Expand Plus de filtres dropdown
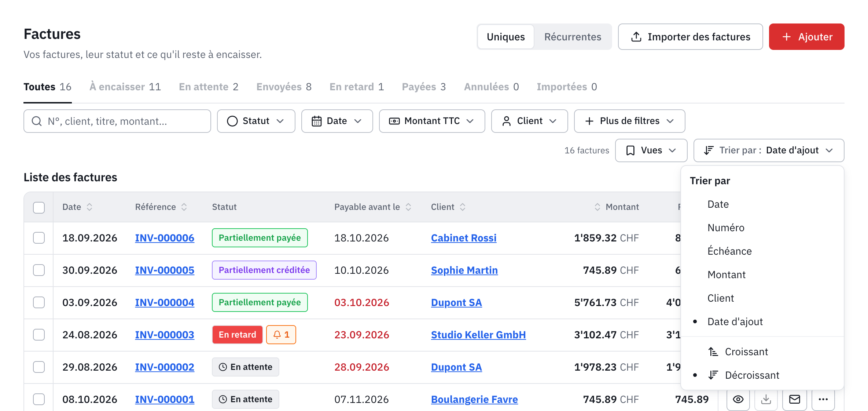 tap(629, 121)
